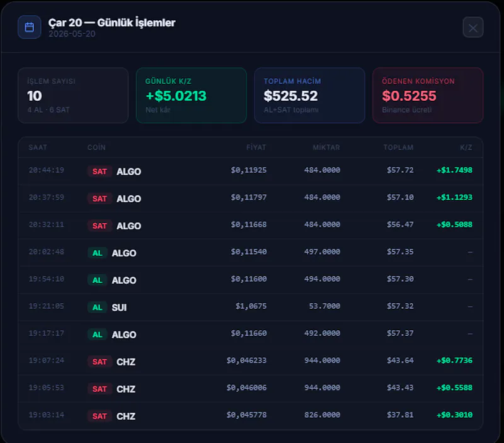Click the profit value +$1.1293
This screenshot has height=443, width=504.
[454, 197]
